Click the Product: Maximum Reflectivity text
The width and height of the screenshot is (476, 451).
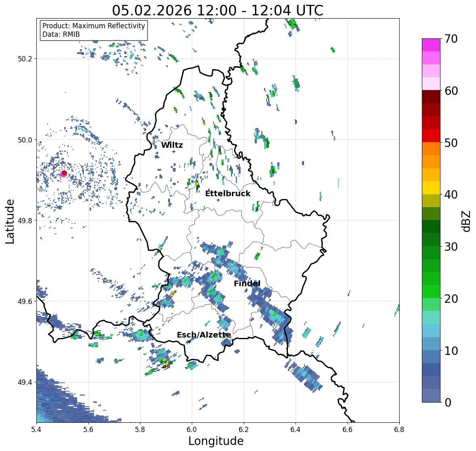pos(94,26)
